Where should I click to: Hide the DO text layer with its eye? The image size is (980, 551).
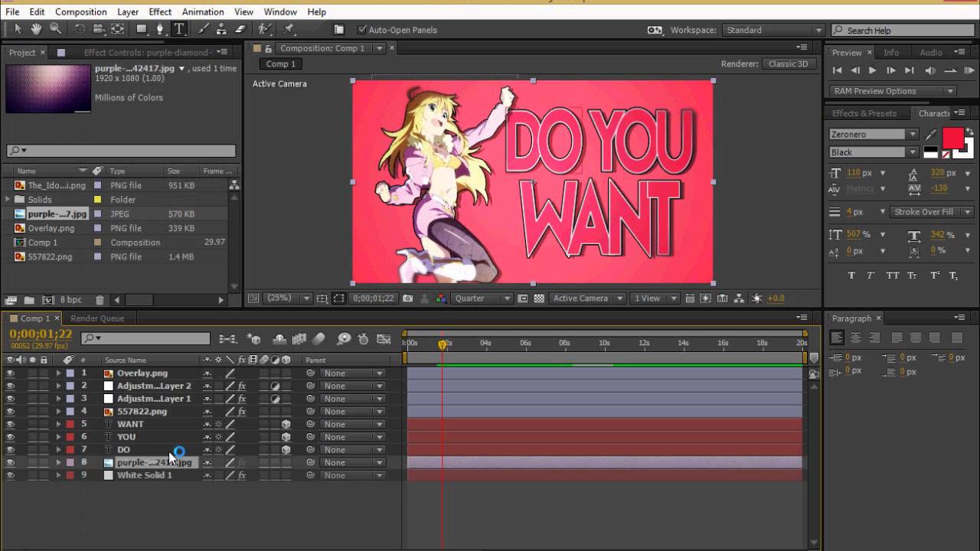[10, 450]
